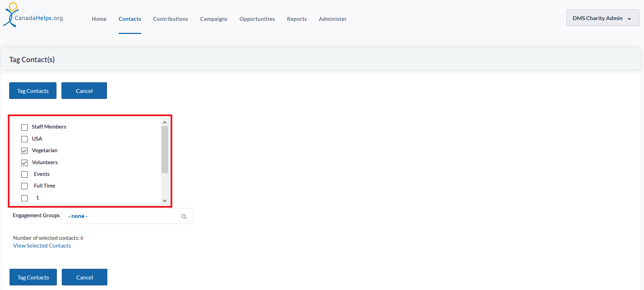644x290 pixels.
Task: Click the CanadaHelps.org logo
Action: pyautogui.click(x=33, y=15)
